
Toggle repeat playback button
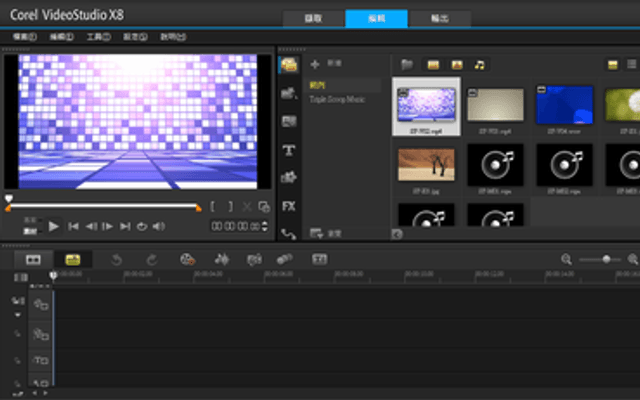click(142, 227)
